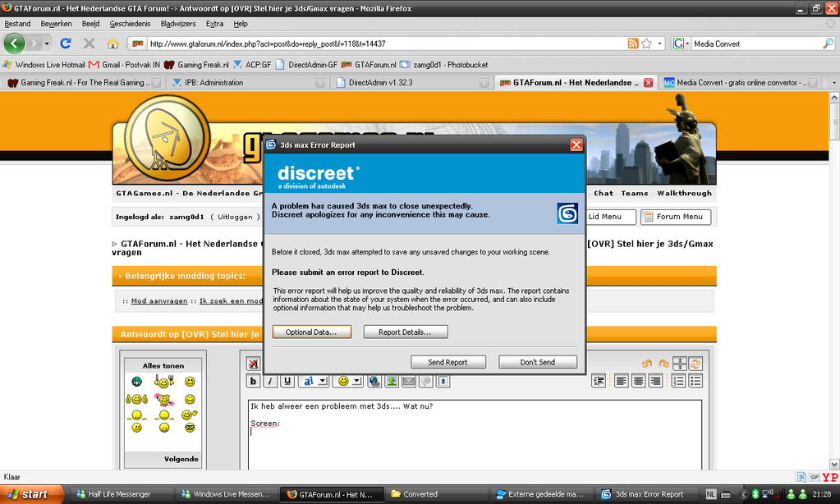
Task: Click the indent icon in editor toolbar
Action: pos(599,381)
